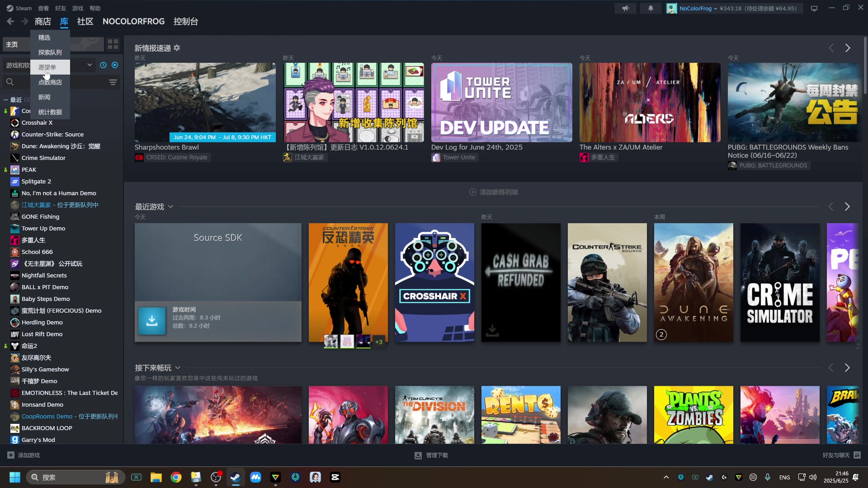Screen dimensions: 868x488
Task: Click the Windows taskbar search box
Action: tap(75, 477)
